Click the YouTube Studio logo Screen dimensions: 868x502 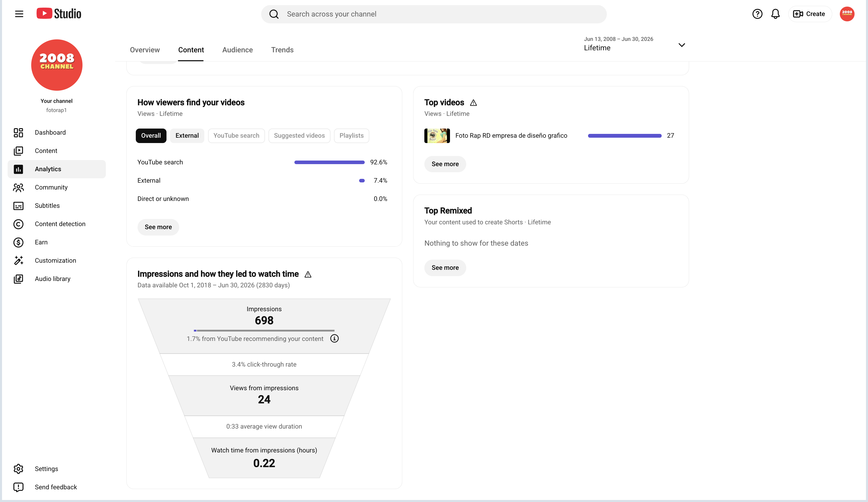59,14
